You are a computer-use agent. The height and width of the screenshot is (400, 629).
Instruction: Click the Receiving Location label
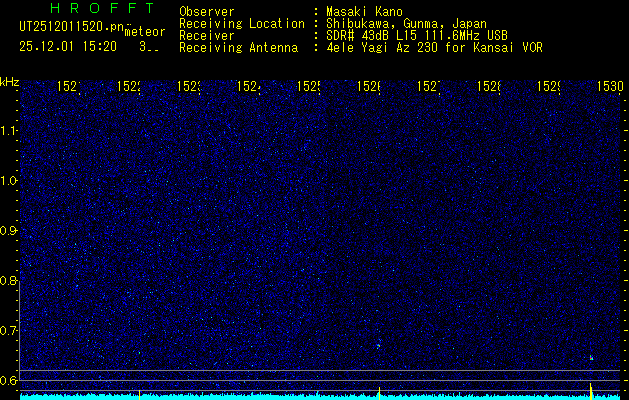[x=242, y=24]
